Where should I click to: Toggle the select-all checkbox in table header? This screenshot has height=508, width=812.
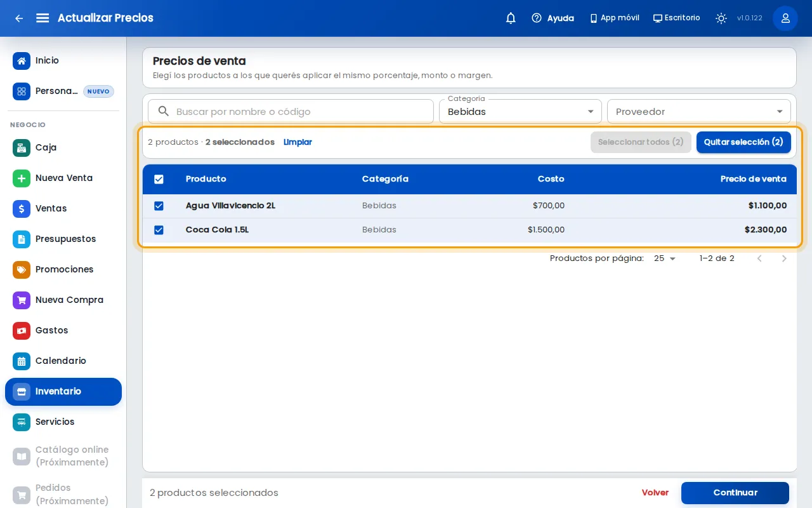coord(159,179)
